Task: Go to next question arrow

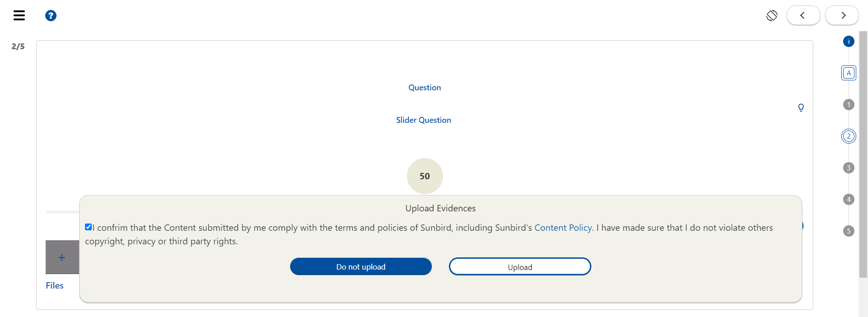Action: 842,16
